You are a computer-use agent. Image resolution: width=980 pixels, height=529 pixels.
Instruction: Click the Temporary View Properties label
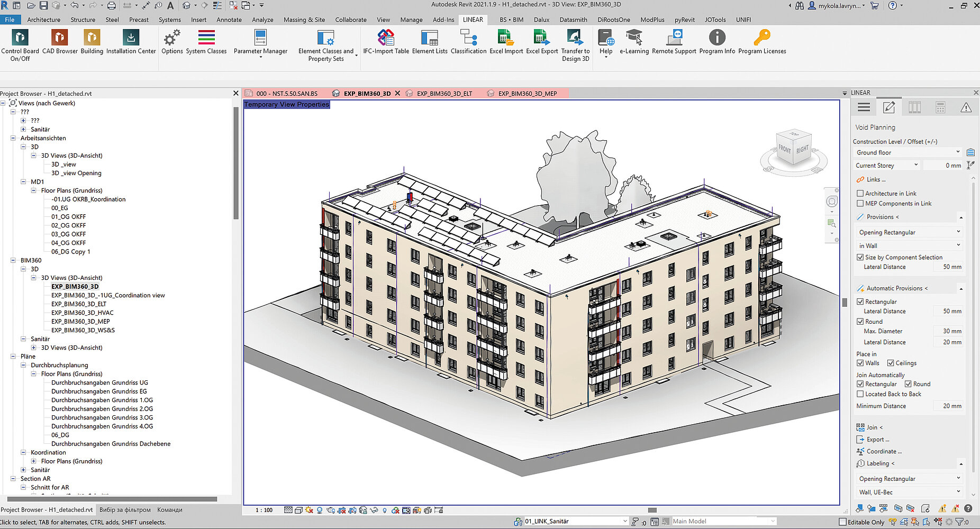click(x=287, y=105)
